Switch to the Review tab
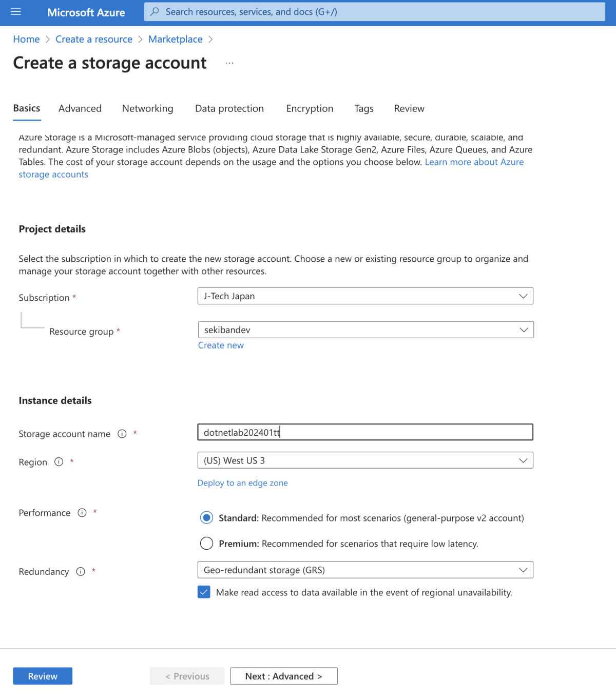Screen dimensions: 616x696 click(409, 108)
